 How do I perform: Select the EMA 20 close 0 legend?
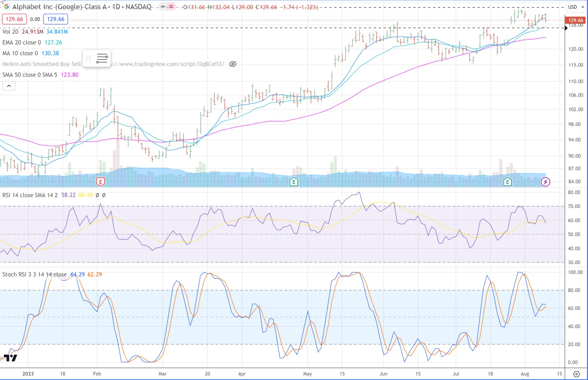(x=22, y=42)
